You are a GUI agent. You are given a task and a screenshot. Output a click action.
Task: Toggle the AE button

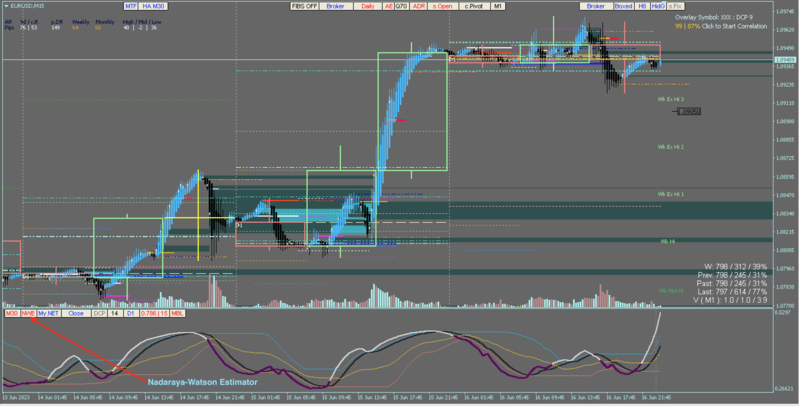point(389,6)
